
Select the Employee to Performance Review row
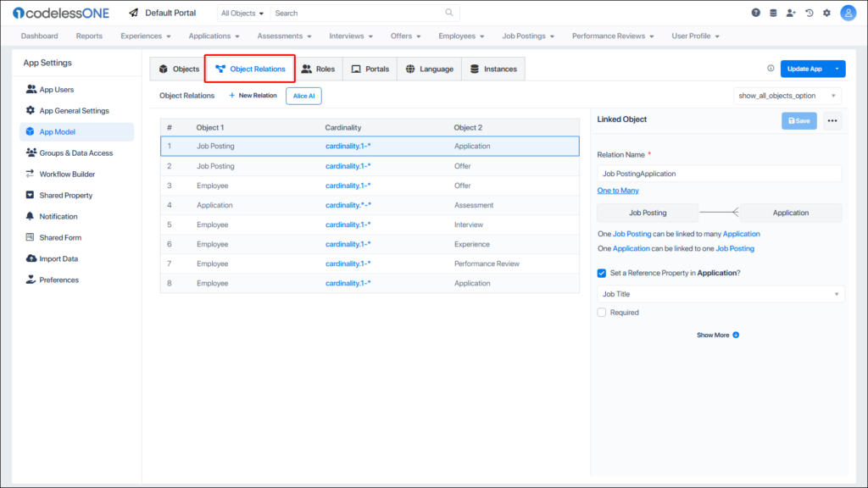(370, 264)
